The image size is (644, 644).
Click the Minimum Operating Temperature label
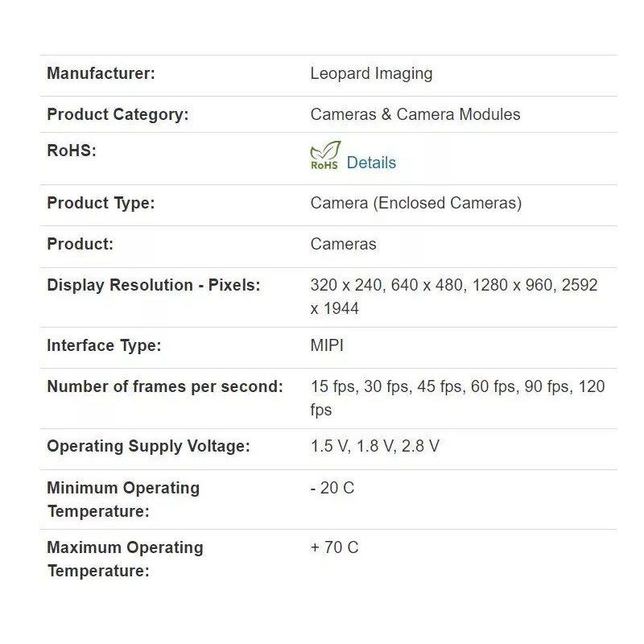(122, 499)
